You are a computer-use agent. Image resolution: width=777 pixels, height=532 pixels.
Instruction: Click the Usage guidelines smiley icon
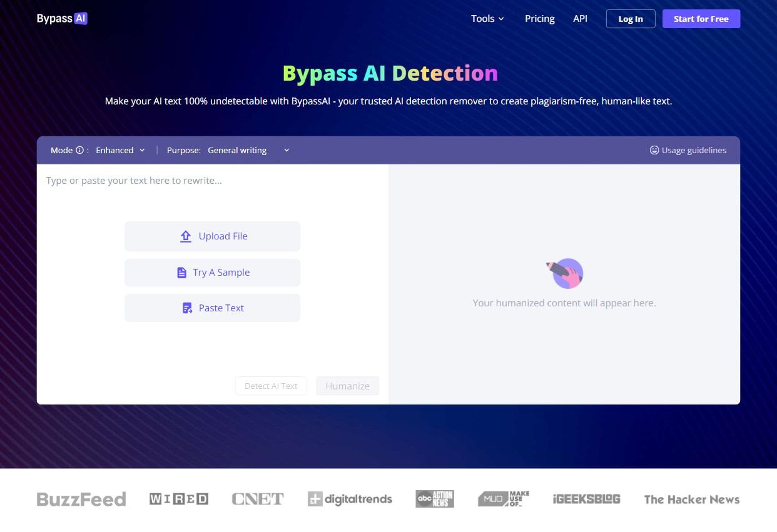click(x=654, y=150)
